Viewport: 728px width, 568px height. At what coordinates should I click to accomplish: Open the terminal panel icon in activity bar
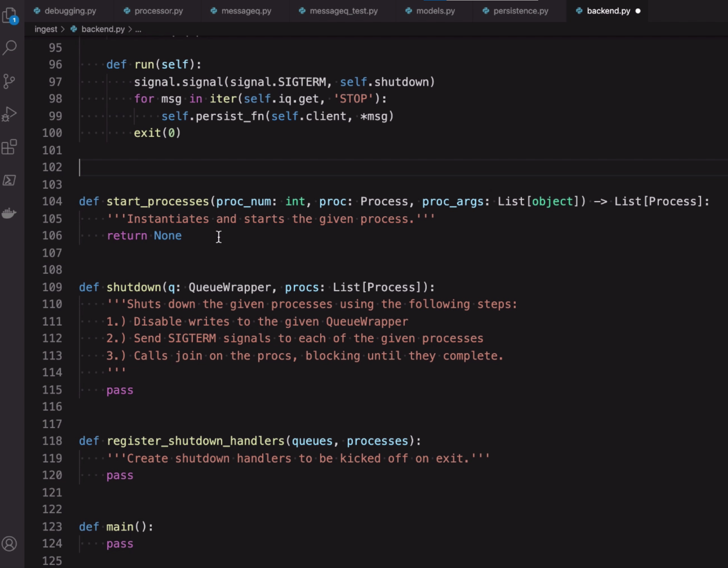tap(9, 180)
